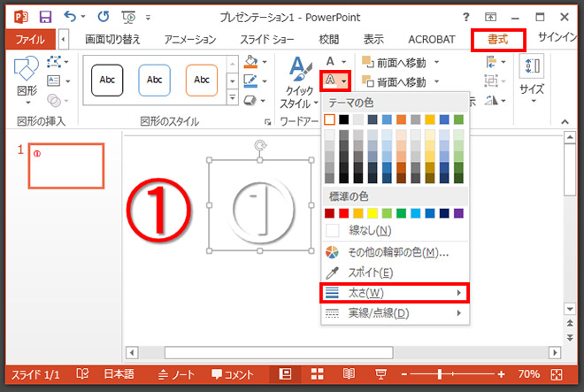Image resolution: width=584 pixels, height=392 pixels.
Task: Expand the shape styles gallery more arrow
Action: (232, 98)
